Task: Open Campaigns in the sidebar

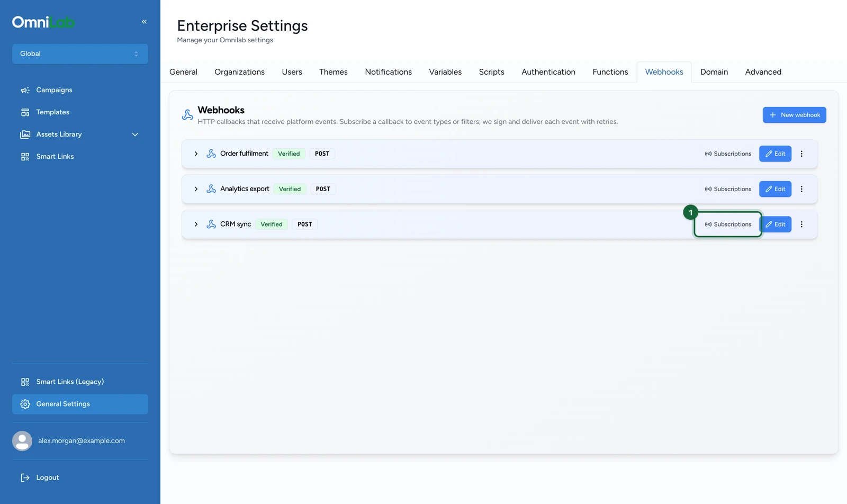Action: point(80,90)
